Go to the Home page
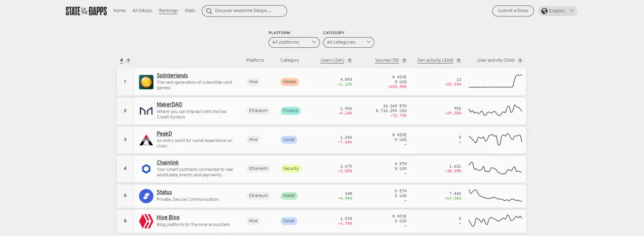This screenshot has width=644, height=236. click(x=119, y=11)
